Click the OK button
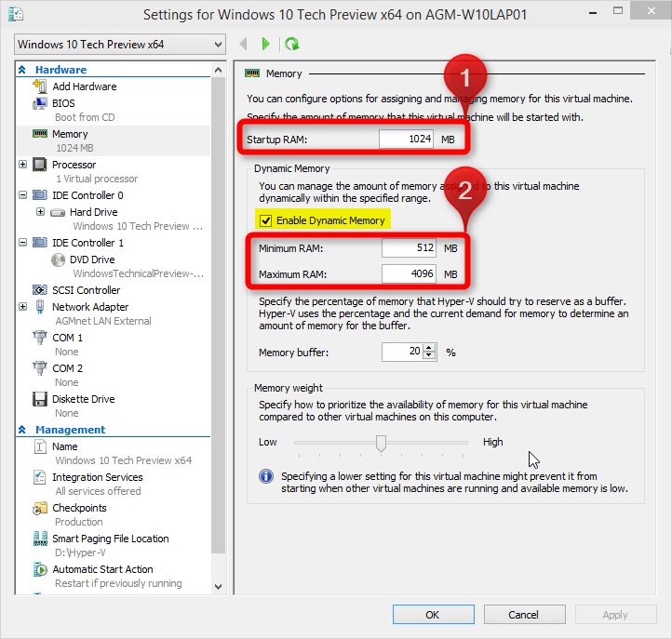Image resolution: width=672 pixels, height=639 pixels. pos(434,615)
